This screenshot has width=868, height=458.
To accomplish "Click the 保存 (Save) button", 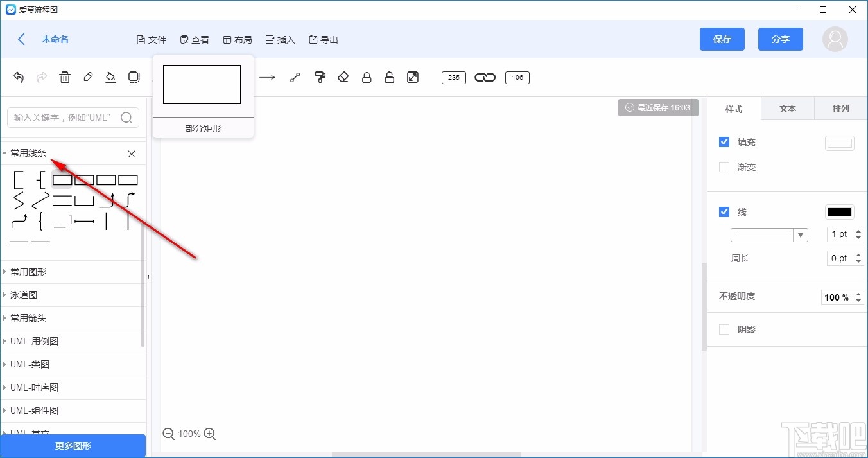I will click(722, 39).
